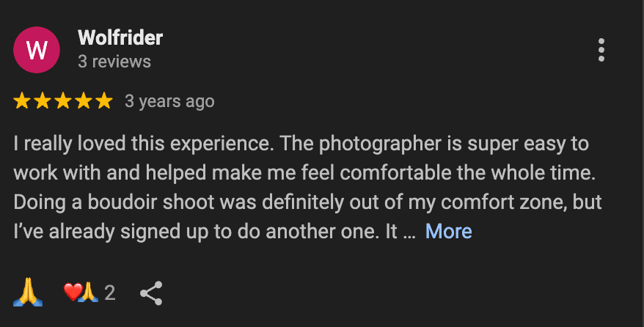Click the "3 reviews" count text
This screenshot has height=327, width=644.
point(114,62)
